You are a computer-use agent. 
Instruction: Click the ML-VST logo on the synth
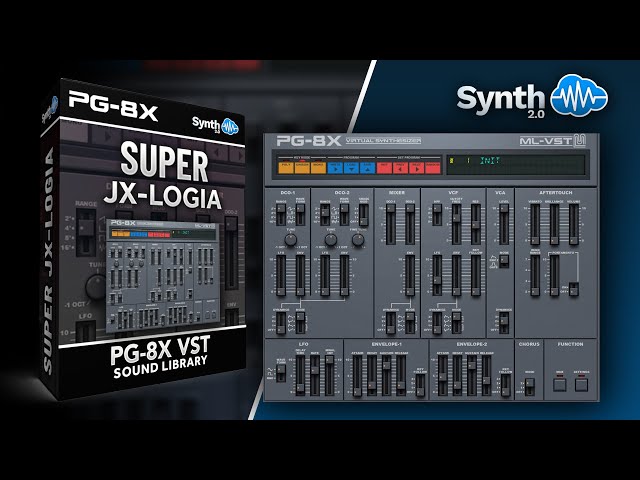point(553,141)
